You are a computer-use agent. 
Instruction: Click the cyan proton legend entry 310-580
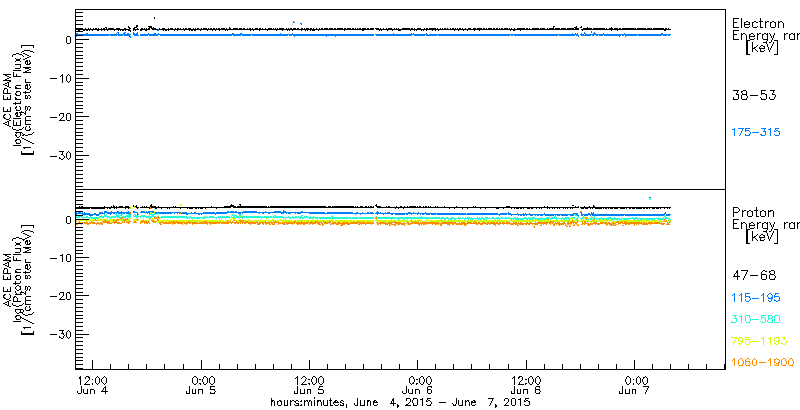[756, 320]
